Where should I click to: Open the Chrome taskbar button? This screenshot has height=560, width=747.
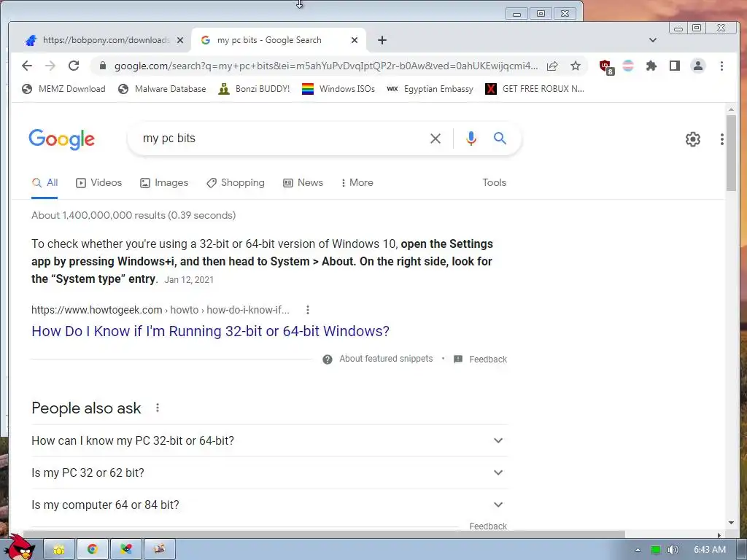[x=93, y=550]
